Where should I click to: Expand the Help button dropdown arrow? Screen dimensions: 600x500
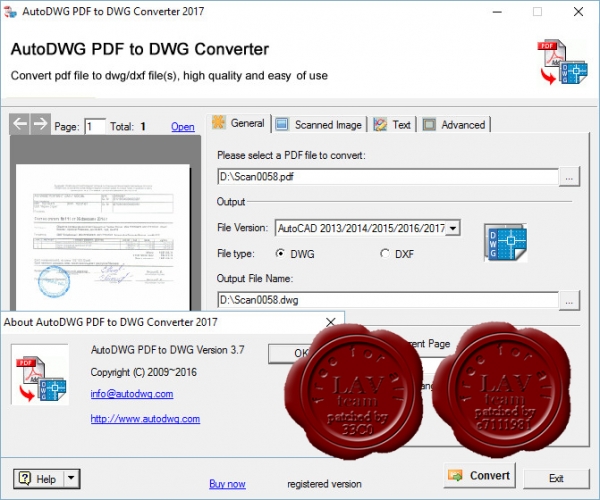click(71, 478)
